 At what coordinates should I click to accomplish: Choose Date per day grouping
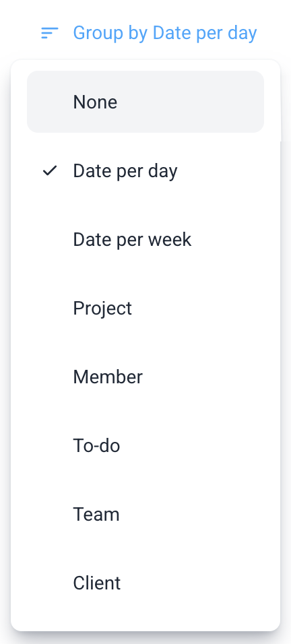click(x=145, y=170)
